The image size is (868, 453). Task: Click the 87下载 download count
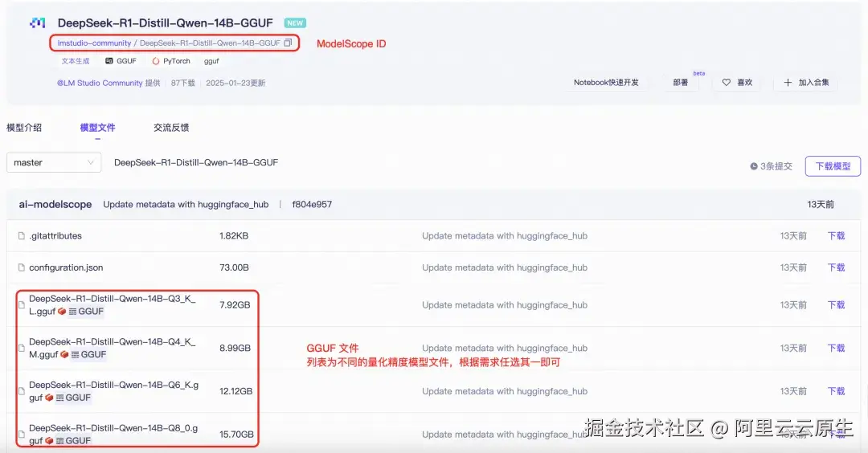tap(183, 83)
